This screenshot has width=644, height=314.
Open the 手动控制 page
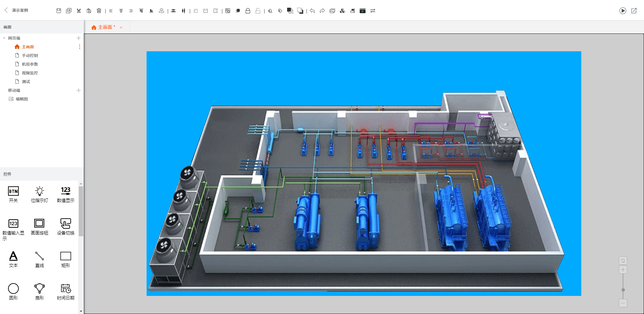coord(30,56)
